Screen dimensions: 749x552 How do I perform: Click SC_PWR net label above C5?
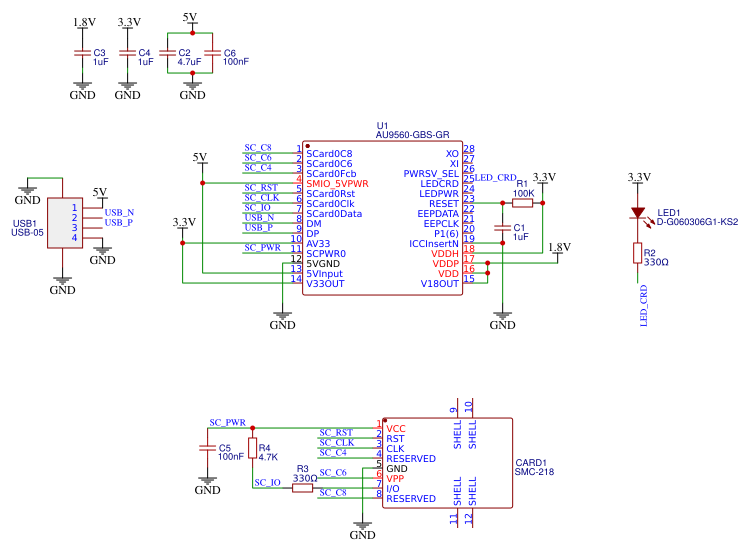[227, 423]
